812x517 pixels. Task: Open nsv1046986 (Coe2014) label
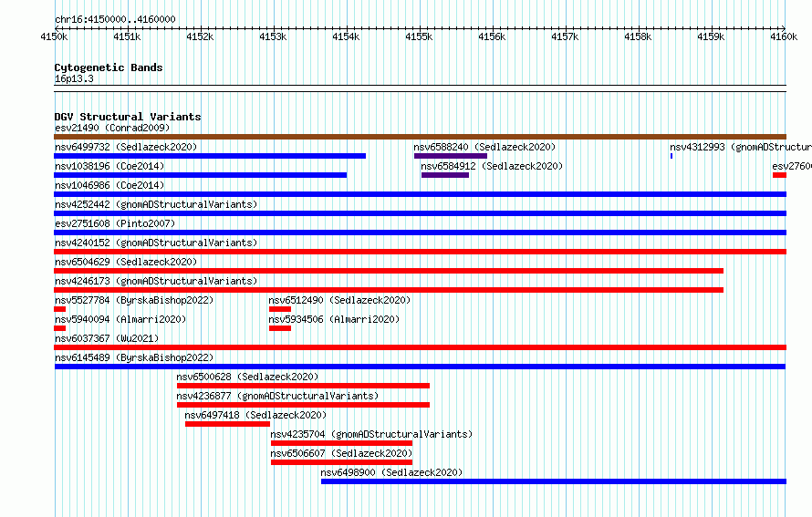[109, 185]
